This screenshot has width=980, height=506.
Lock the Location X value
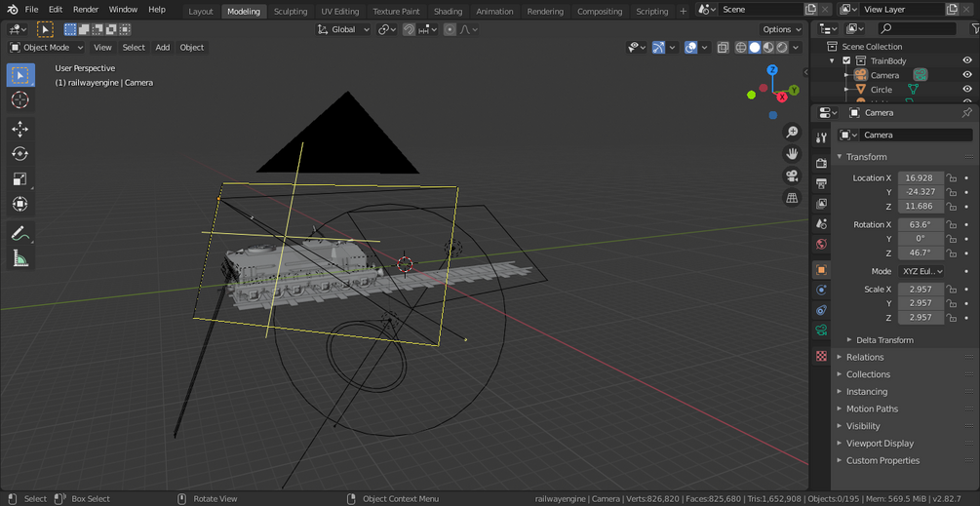coord(952,178)
